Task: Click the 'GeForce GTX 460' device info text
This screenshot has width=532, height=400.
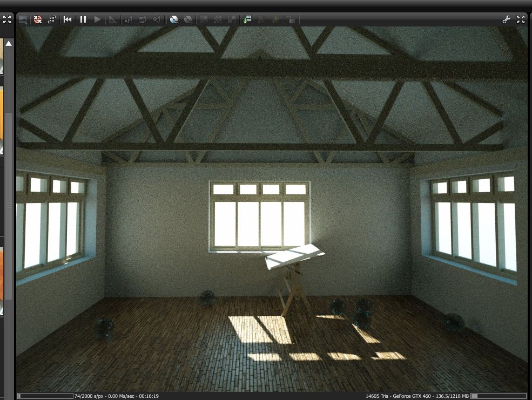Action: click(412, 396)
